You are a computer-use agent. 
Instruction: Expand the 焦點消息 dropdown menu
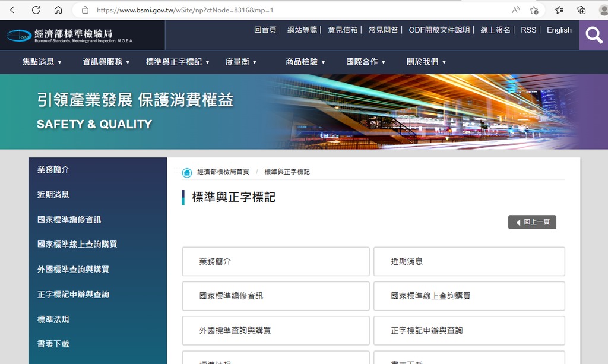42,62
